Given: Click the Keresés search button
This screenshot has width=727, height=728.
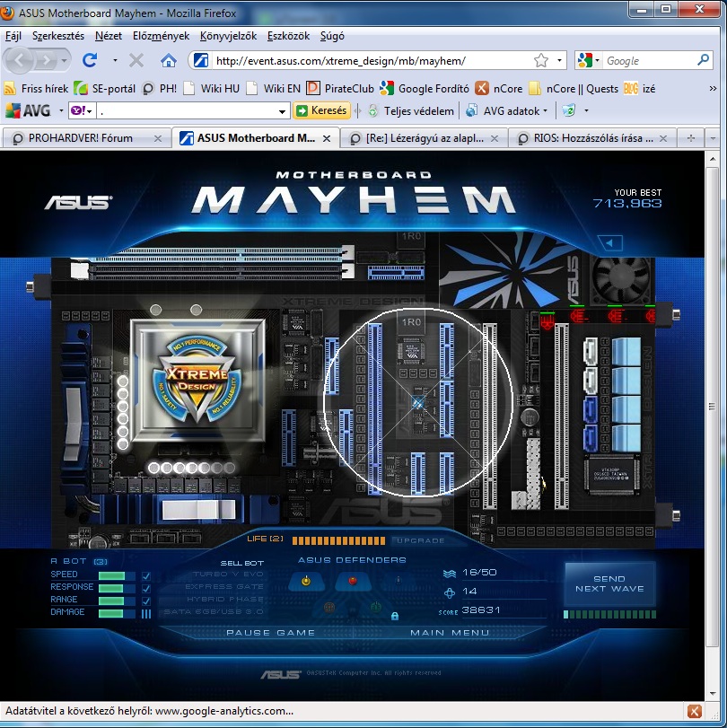Looking at the screenshot, I should [322, 110].
